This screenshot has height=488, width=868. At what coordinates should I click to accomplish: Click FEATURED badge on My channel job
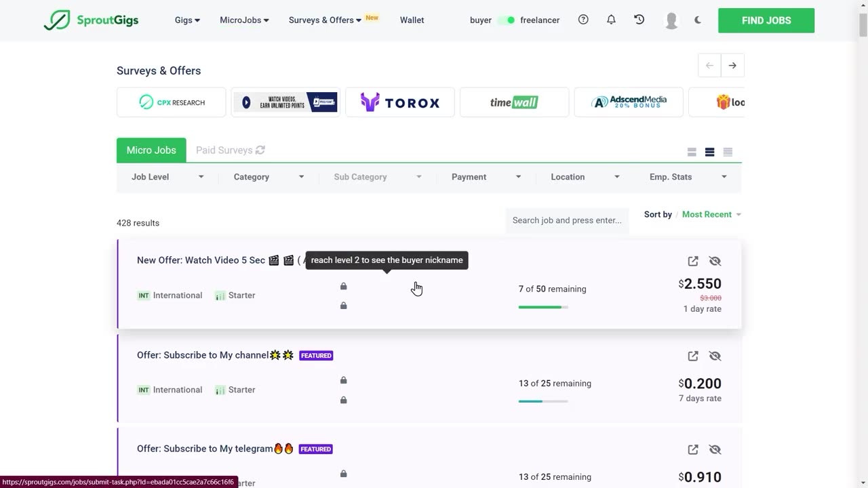[316, 355]
